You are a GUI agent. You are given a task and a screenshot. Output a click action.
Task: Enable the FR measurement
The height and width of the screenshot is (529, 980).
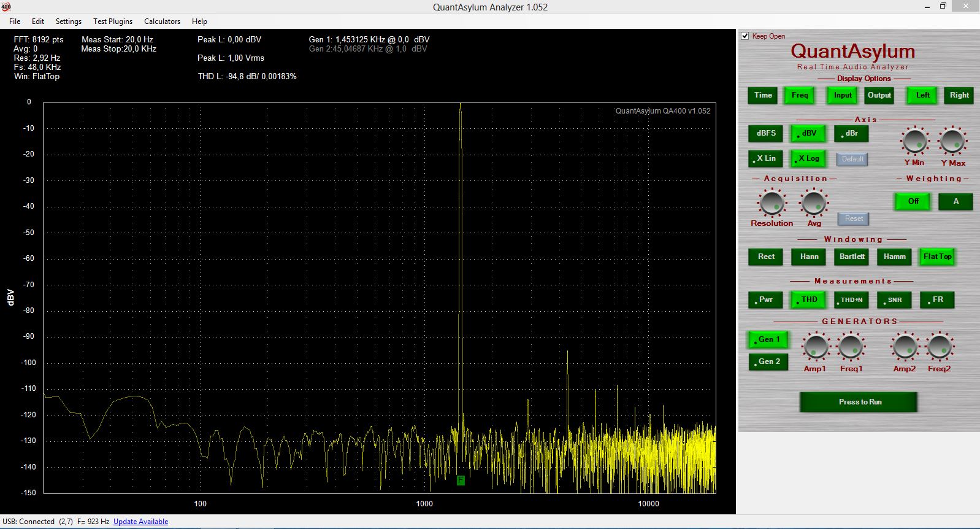tap(937, 299)
